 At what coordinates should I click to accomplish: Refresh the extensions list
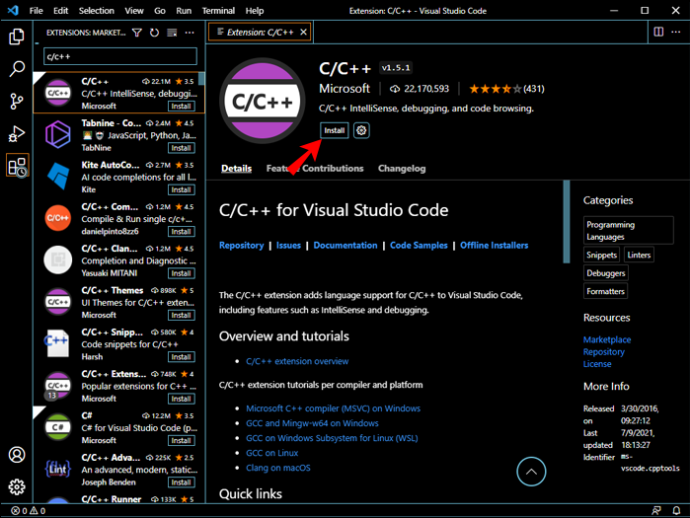[154, 33]
